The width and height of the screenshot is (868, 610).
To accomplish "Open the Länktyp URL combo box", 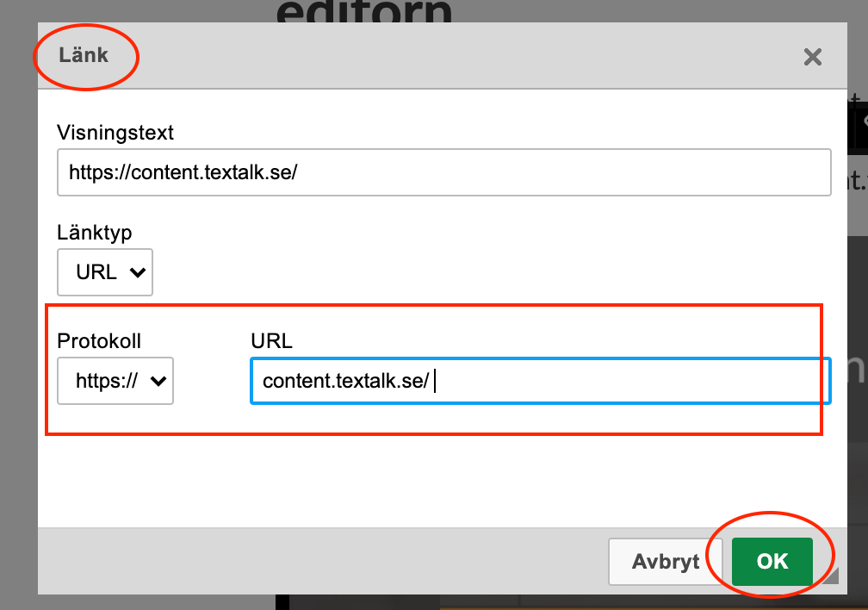I will (x=104, y=272).
